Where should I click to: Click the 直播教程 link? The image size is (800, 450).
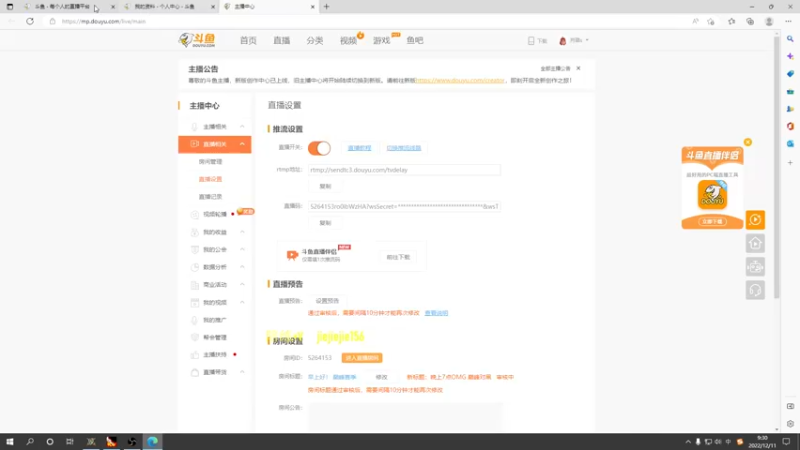(x=359, y=148)
